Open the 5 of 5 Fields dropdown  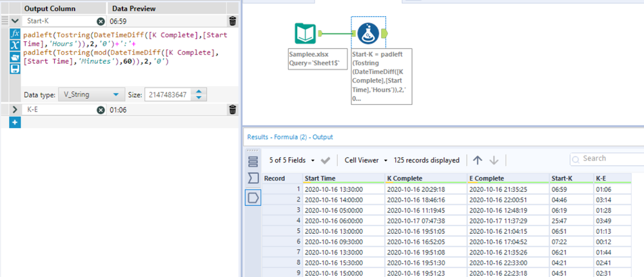pyautogui.click(x=291, y=160)
